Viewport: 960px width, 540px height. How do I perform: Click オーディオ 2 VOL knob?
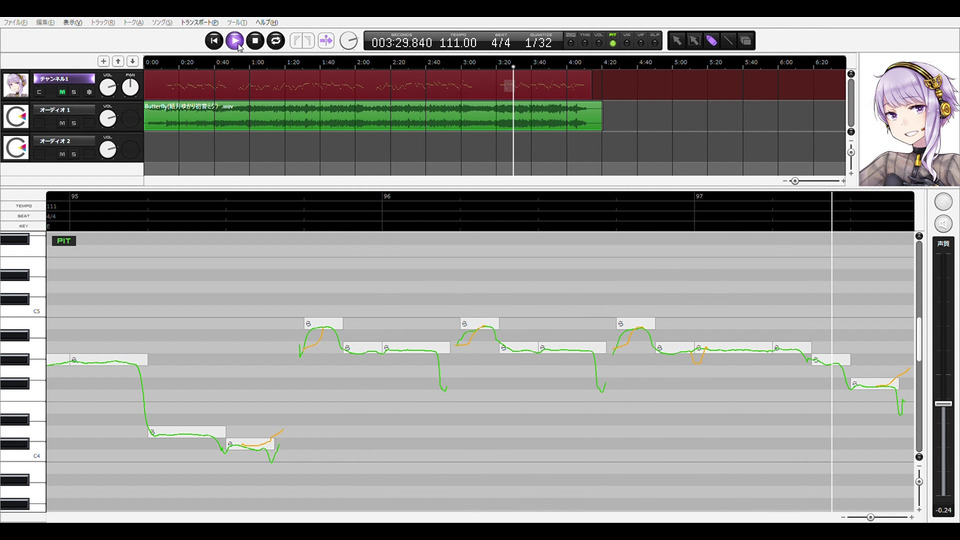(108, 149)
